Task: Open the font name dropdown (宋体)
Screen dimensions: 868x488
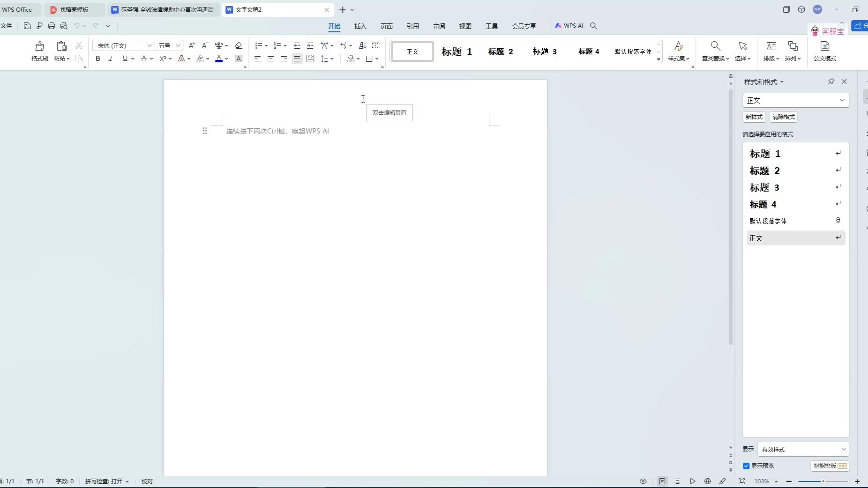Action: tap(150, 45)
